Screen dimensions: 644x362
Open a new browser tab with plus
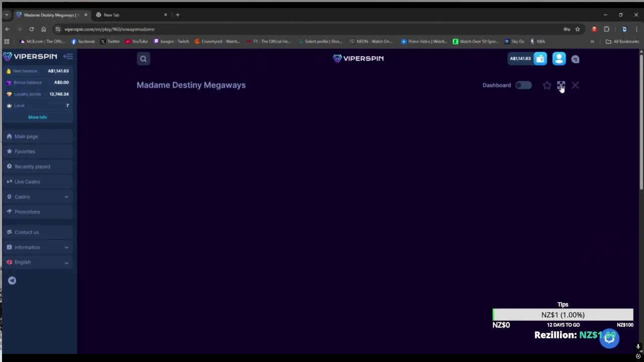[x=178, y=15]
